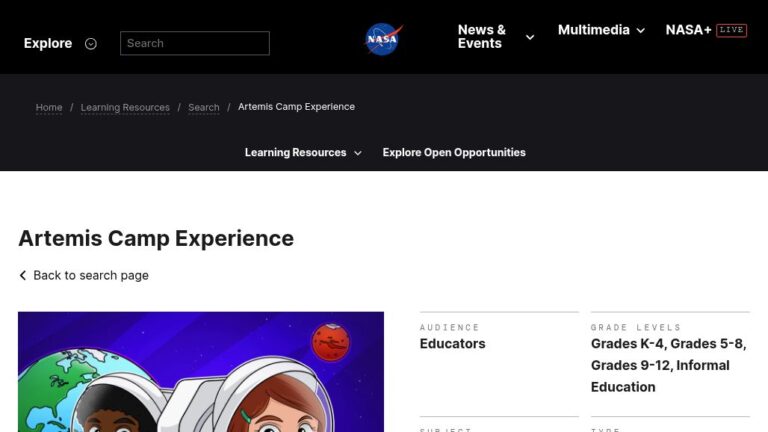Open the Multimedia menu
768x432 pixels.
[593, 30]
